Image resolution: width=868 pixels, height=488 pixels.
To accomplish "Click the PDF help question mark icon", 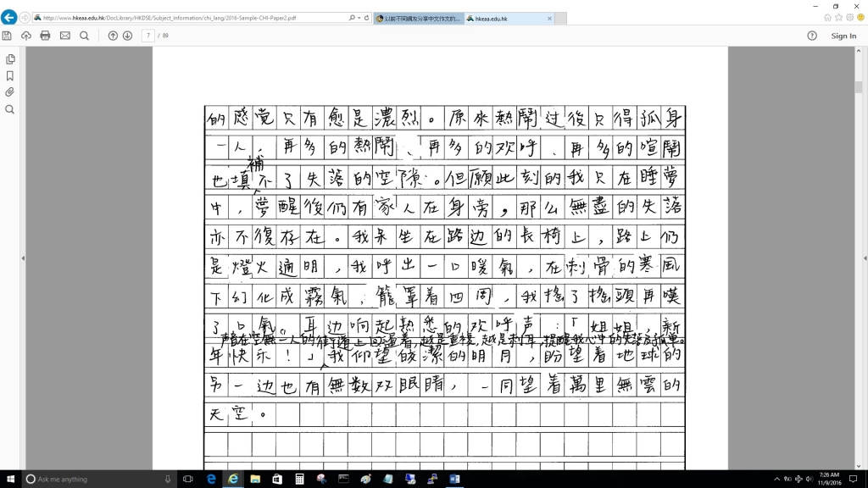I will tap(812, 36).
